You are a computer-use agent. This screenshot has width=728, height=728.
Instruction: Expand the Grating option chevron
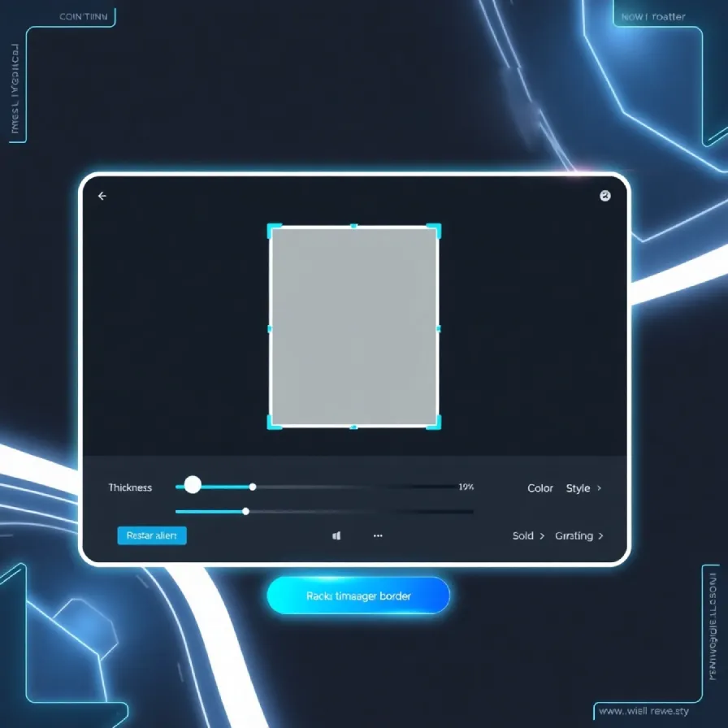600,535
